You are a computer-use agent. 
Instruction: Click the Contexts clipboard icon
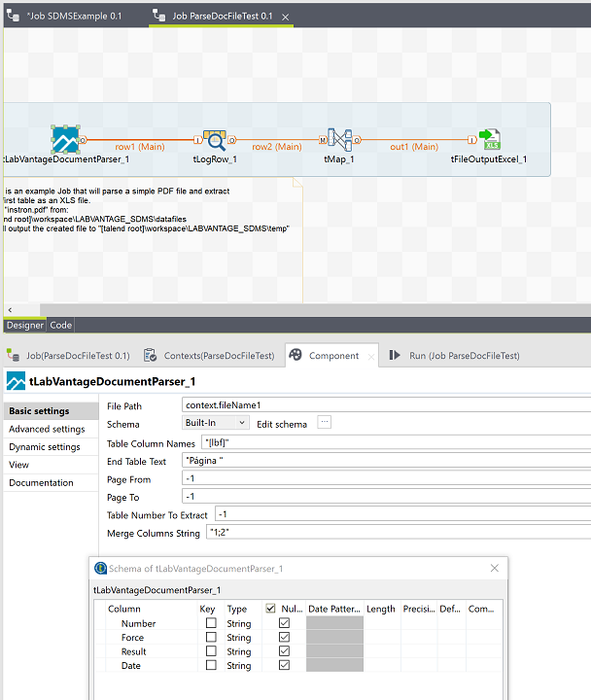coord(150,356)
